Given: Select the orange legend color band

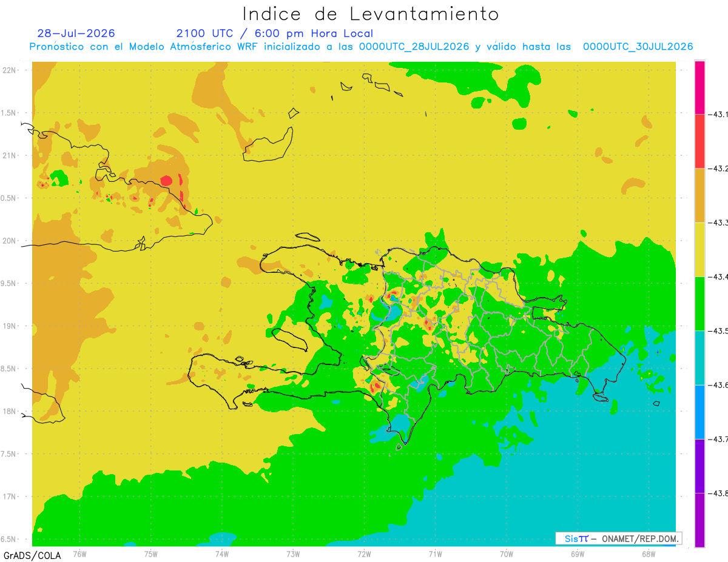Looking at the screenshot, I should [x=699, y=195].
